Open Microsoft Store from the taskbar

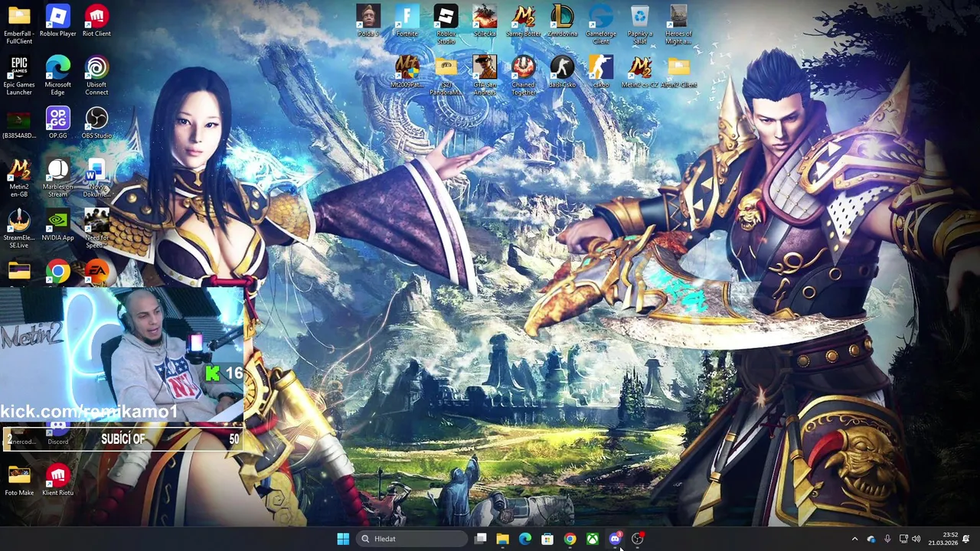pos(547,539)
